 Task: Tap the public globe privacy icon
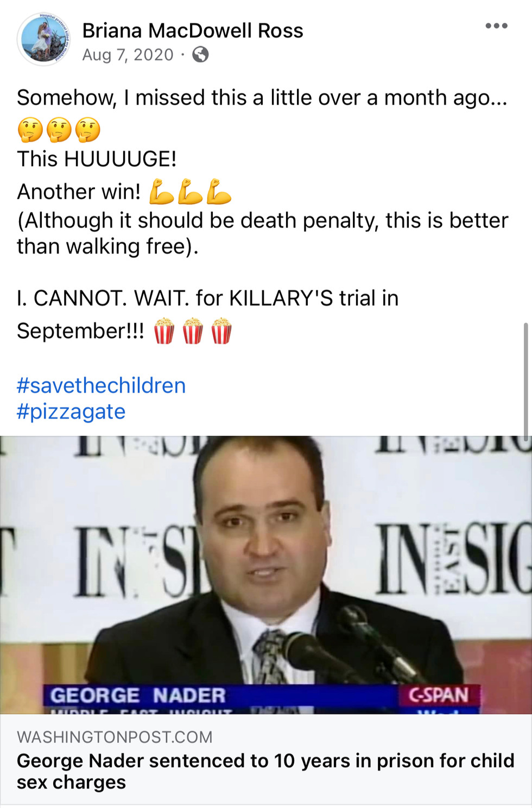point(200,55)
